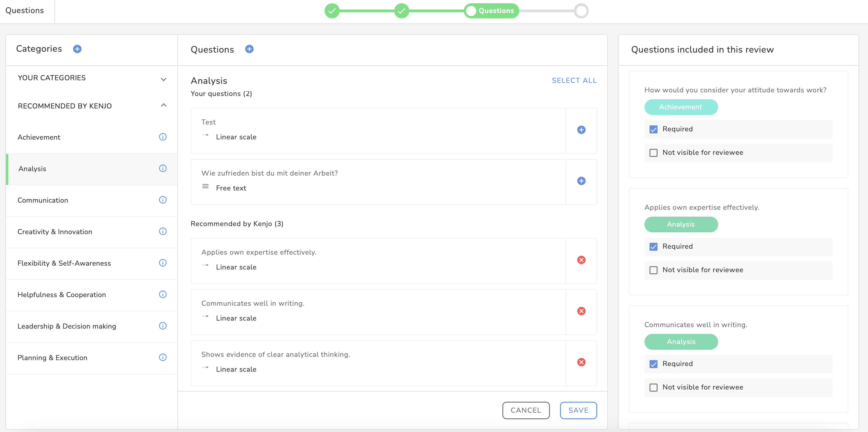Expand the YOUR CATEGORIES section
Image resolution: width=868 pixels, height=432 pixels.
(x=163, y=79)
